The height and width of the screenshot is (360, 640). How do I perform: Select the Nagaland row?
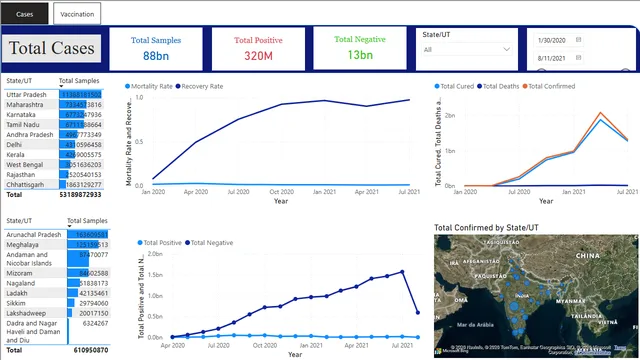pos(57,283)
